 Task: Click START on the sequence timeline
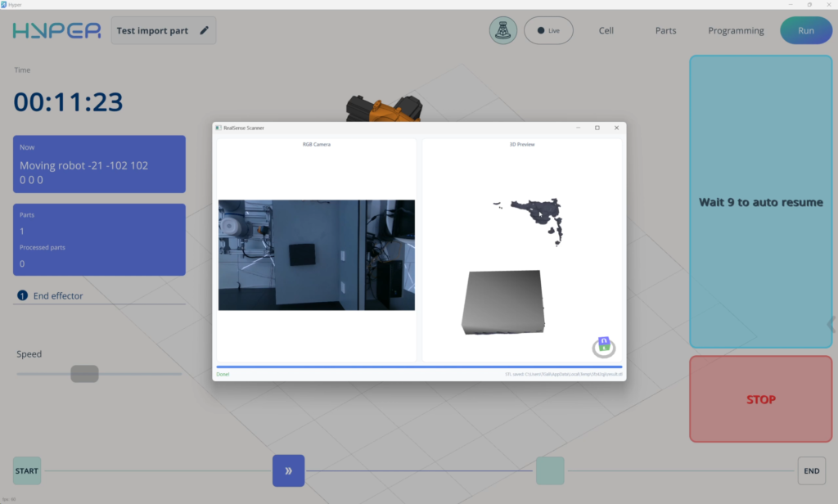(26, 470)
